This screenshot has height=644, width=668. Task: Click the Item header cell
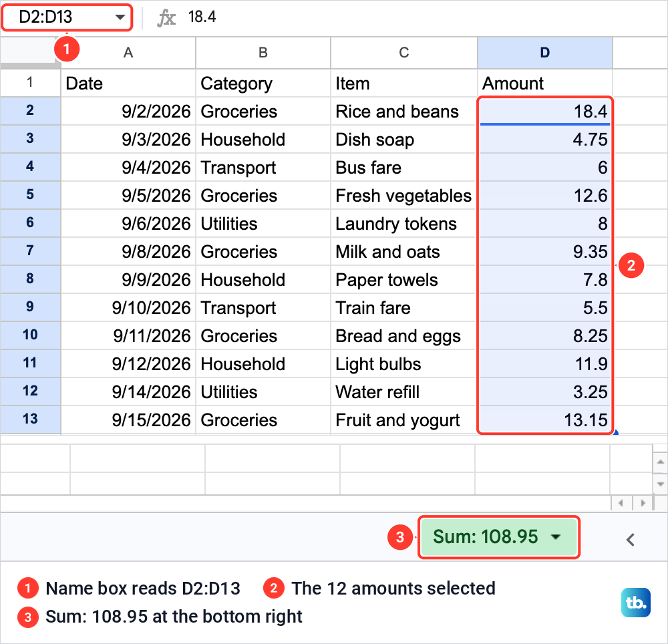coord(404,83)
